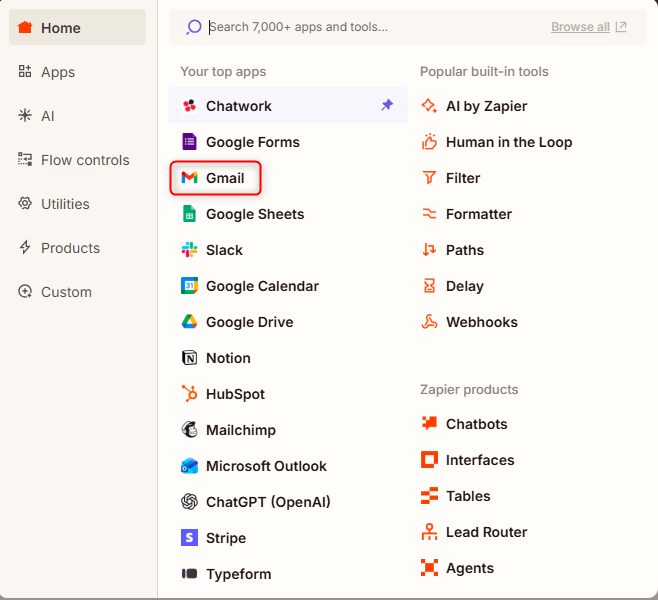
Task: Choose the Slack app icon
Action: click(x=189, y=250)
